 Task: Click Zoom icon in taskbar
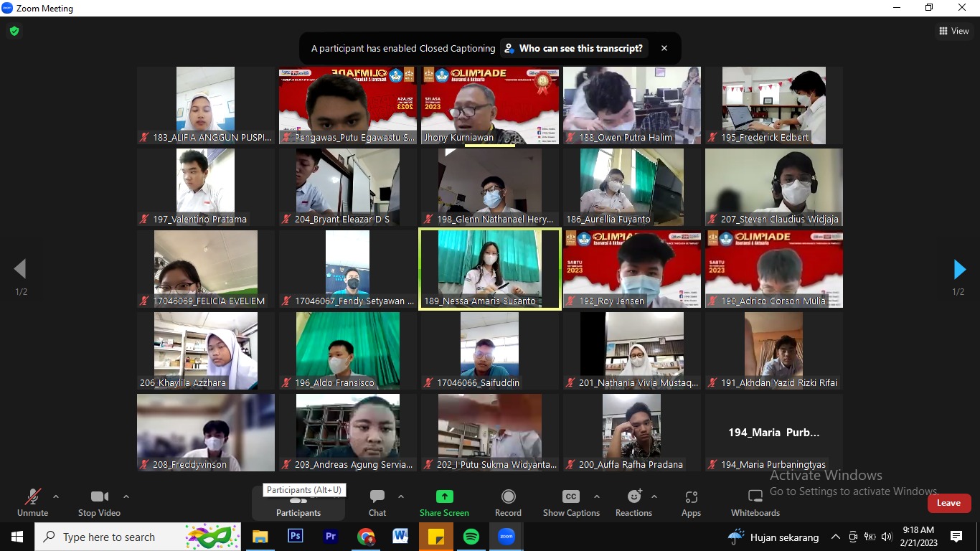coord(507,537)
